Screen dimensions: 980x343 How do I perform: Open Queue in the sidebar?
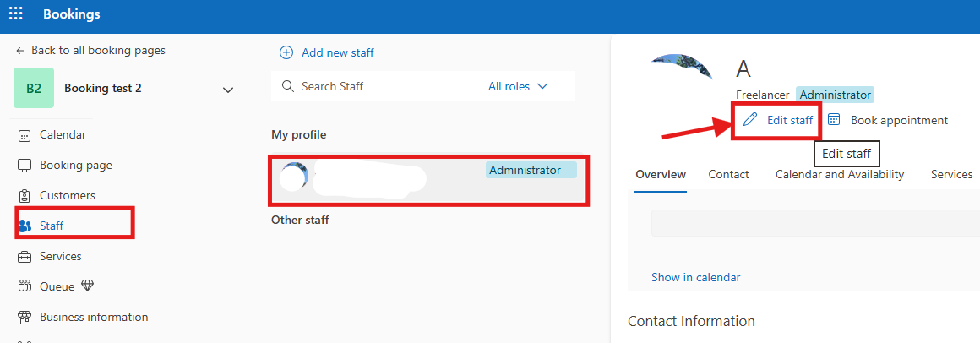(56, 286)
